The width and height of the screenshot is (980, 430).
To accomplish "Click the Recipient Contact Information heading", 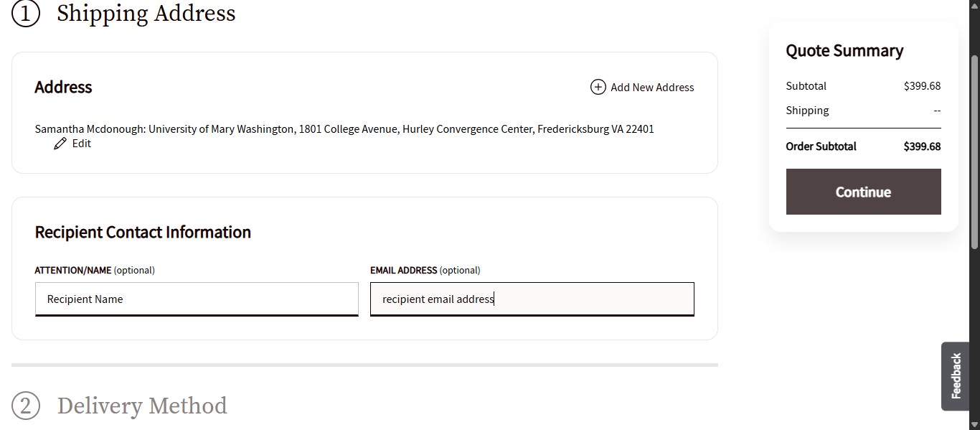I will tap(143, 232).
